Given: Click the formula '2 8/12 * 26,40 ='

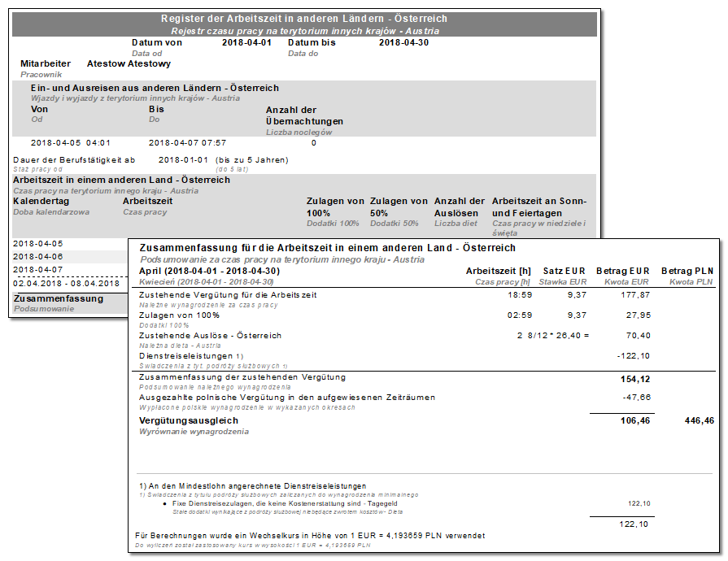Looking at the screenshot, I should pyautogui.click(x=553, y=336).
